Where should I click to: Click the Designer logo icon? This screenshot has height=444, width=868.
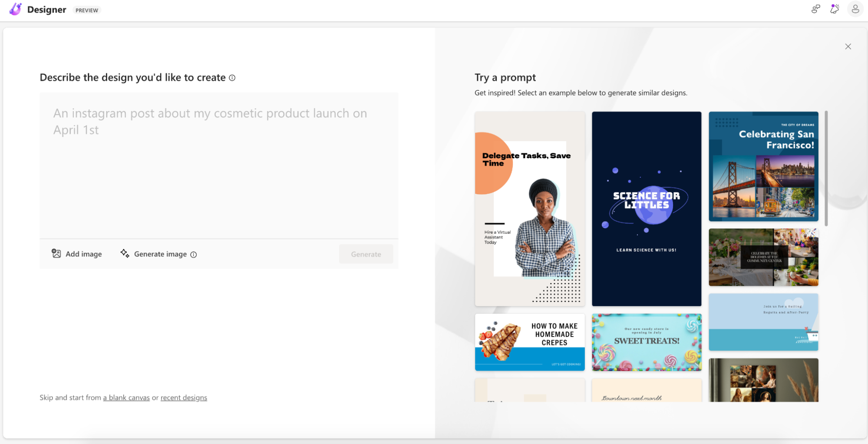coord(16,9)
